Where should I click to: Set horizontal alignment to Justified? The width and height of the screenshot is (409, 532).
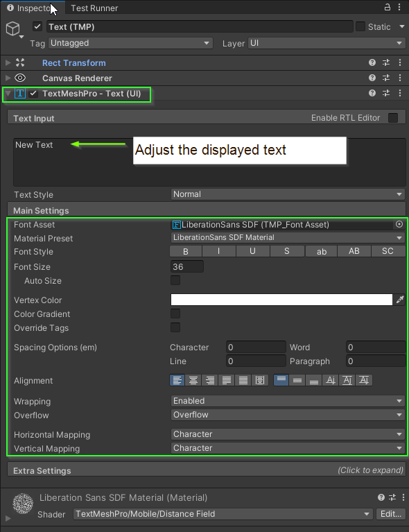pos(227,380)
